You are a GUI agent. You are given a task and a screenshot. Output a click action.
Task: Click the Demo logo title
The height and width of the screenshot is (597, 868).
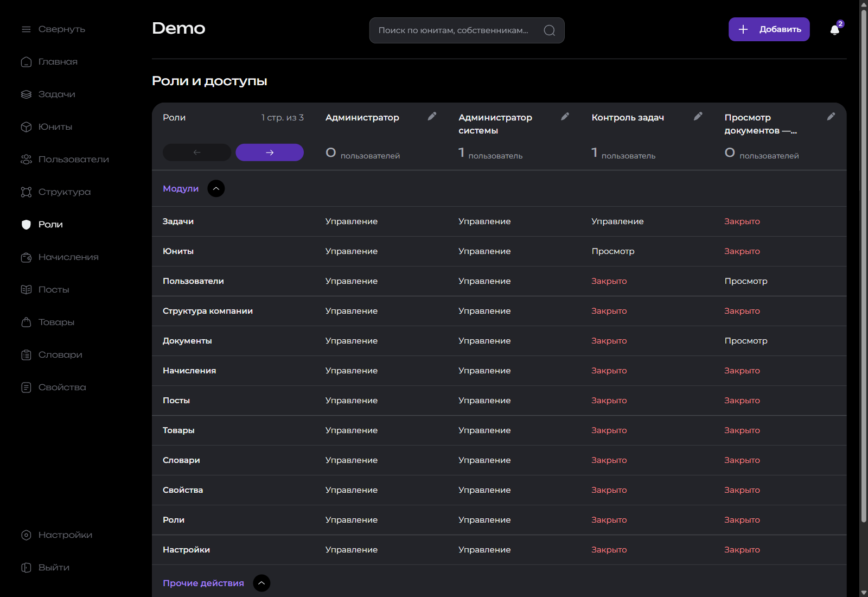click(x=178, y=28)
